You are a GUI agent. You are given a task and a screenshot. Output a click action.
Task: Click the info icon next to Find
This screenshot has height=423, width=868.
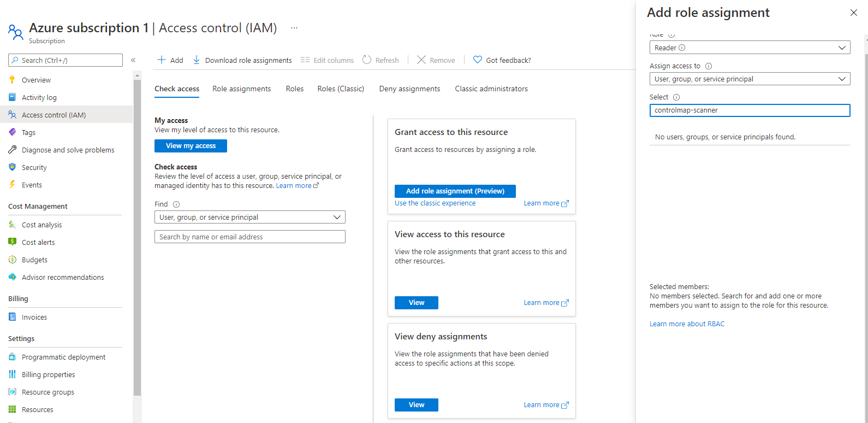(x=176, y=204)
